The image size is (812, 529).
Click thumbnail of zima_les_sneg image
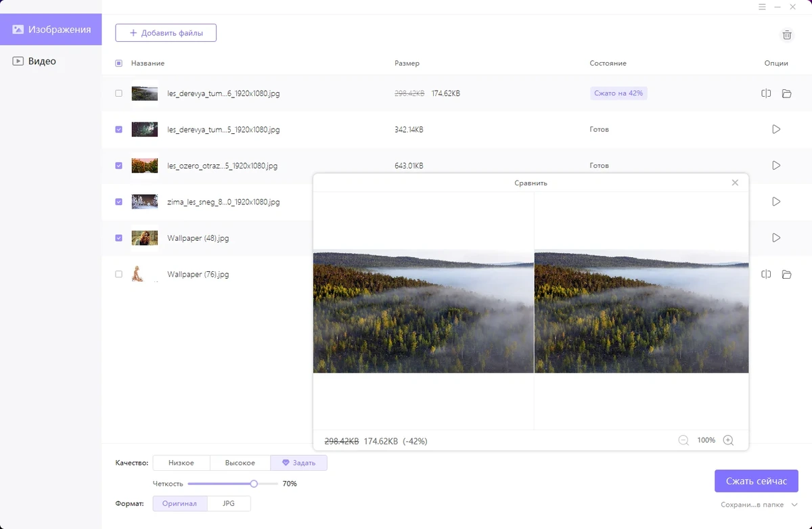pyautogui.click(x=145, y=202)
